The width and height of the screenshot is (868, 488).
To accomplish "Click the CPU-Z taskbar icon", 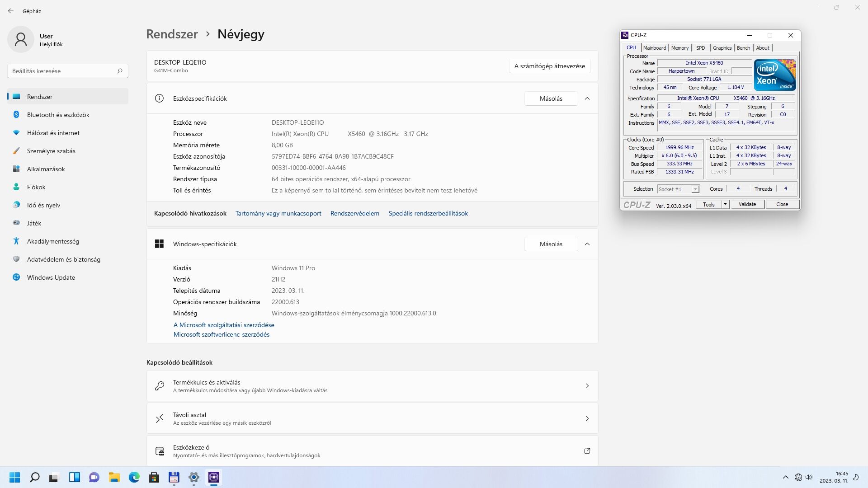I will pyautogui.click(x=214, y=477).
